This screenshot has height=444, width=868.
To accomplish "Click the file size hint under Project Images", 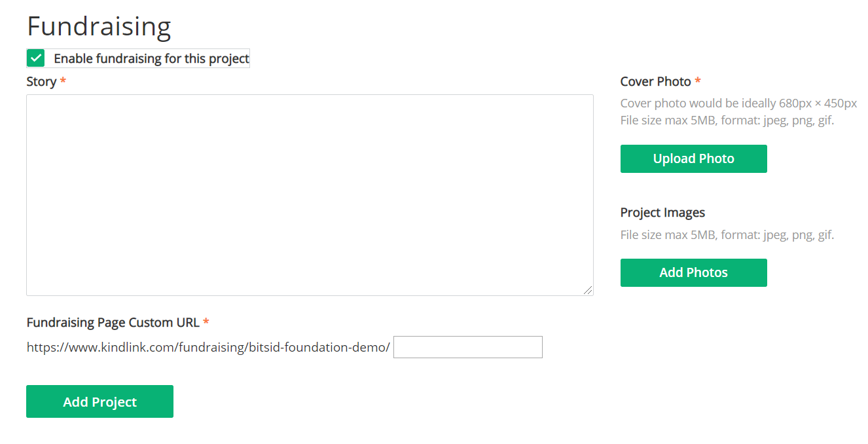I will pos(727,234).
